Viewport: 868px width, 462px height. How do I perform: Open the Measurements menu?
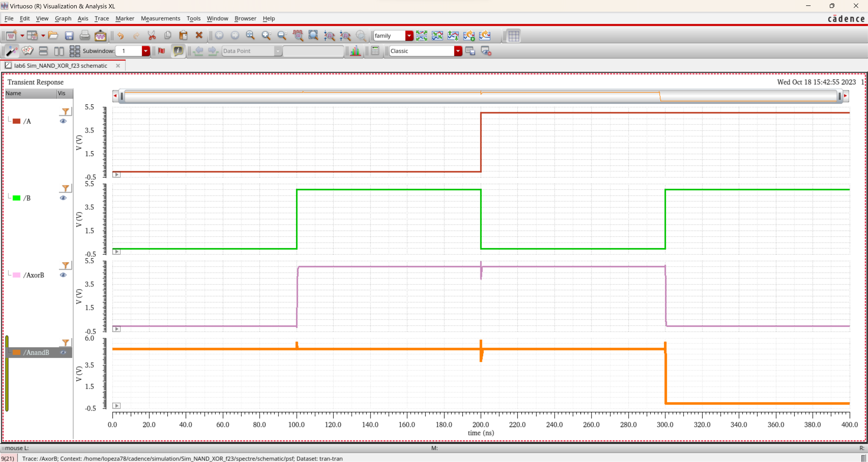pyautogui.click(x=160, y=19)
